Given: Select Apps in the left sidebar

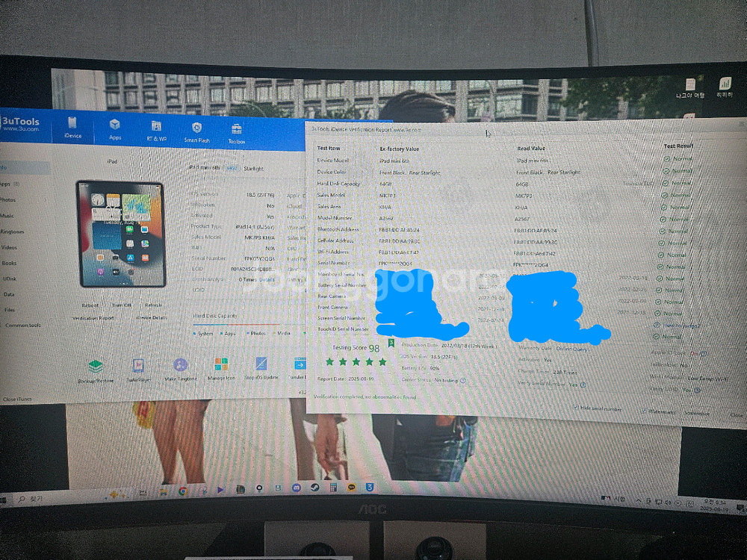Looking at the screenshot, I should (x=10, y=184).
